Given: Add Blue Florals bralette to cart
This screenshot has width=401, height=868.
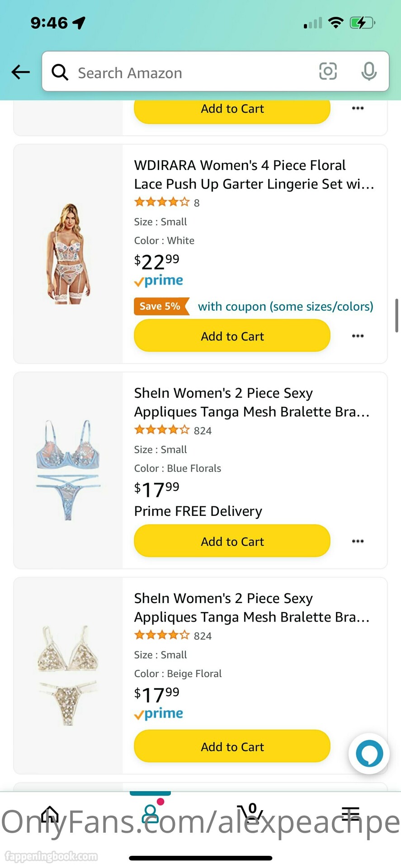Looking at the screenshot, I should coord(232,542).
